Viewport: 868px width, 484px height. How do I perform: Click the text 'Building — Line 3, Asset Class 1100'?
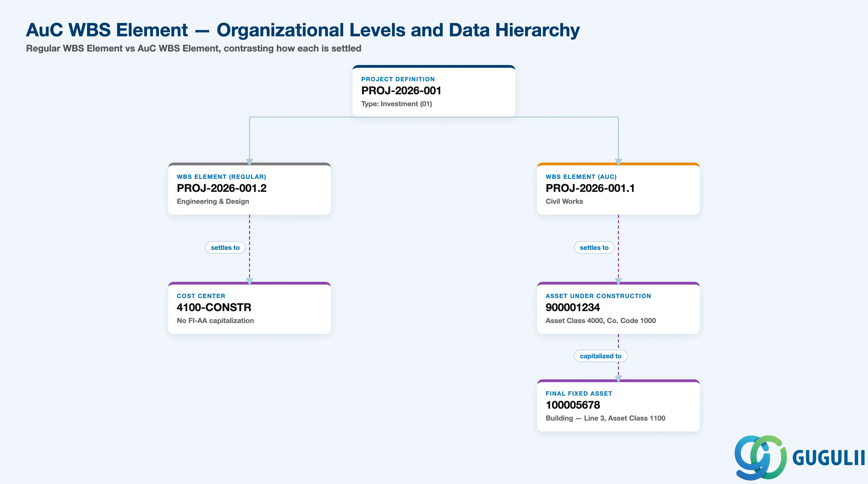605,418
